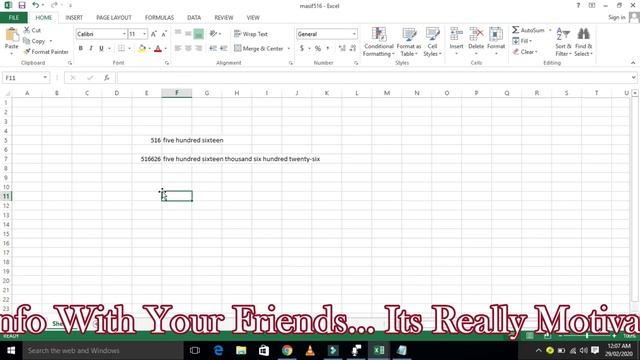This screenshot has width=640, height=360.
Task: Decrease font size
Action: pyautogui.click(x=164, y=34)
